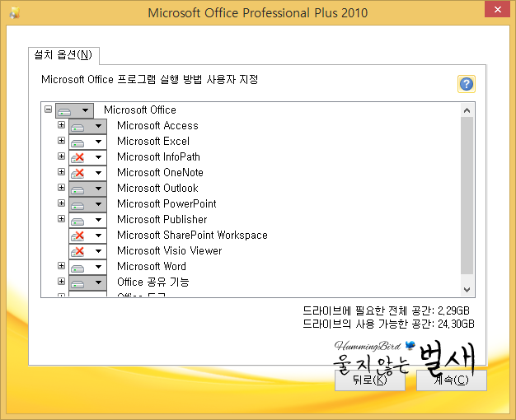Open install option dropdown for Microsoft PowerPoint
The height and width of the screenshot is (420, 516).
pos(87,204)
